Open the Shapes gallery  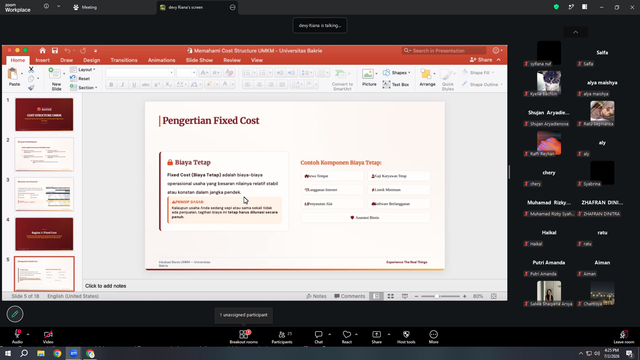(396, 73)
